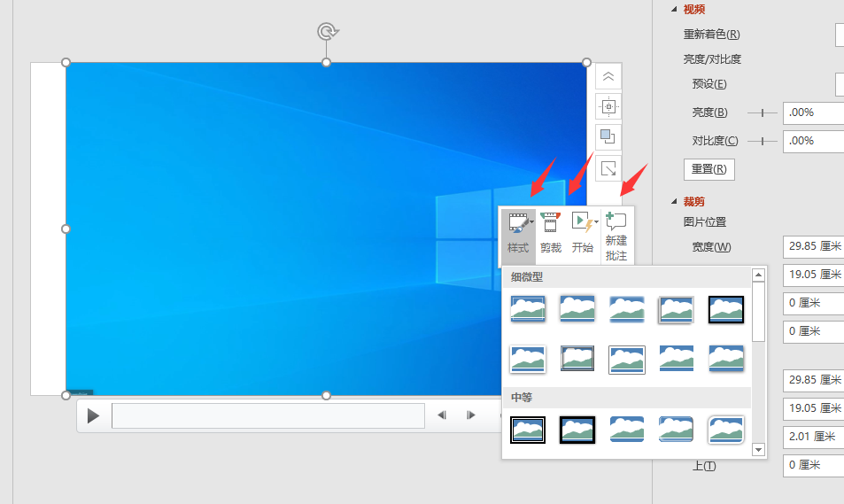Click the top-center resize handle of the video
The image size is (844, 504).
326,63
